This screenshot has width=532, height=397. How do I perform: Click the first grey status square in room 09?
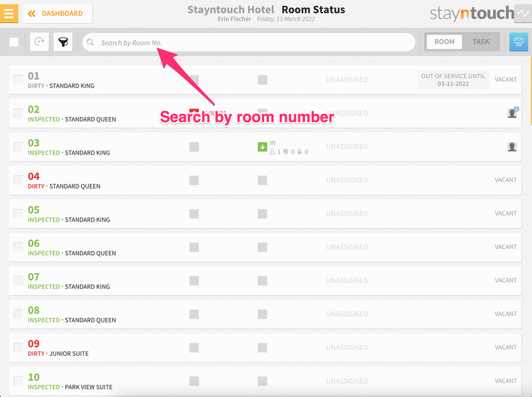pos(194,347)
